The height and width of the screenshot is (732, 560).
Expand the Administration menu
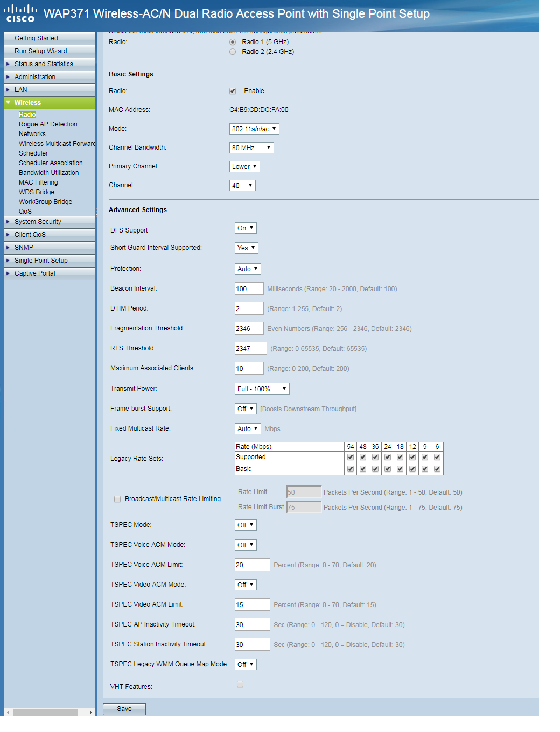(x=50, y=77)
